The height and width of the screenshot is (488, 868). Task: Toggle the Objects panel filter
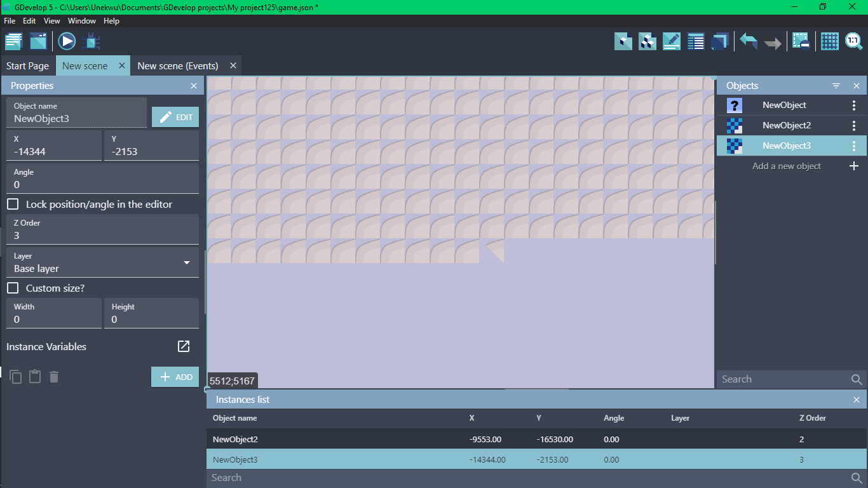pyautogui.click(x=836, y=85)
